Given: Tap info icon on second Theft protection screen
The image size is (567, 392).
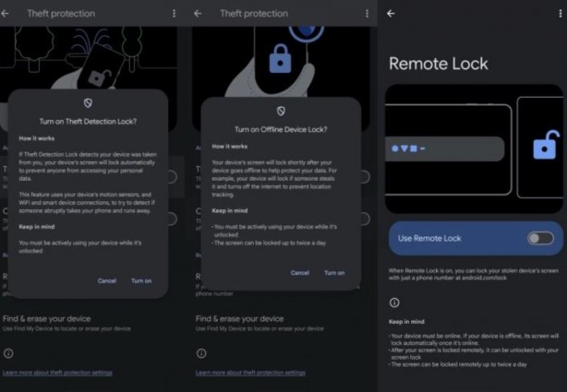Looking at the screenshot, I should coord(201,353).
